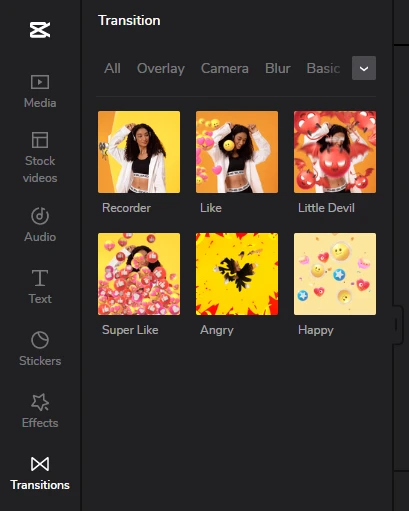409x511 pixels.
Task: Switch to the All category tab
Action: pos(112,68)
